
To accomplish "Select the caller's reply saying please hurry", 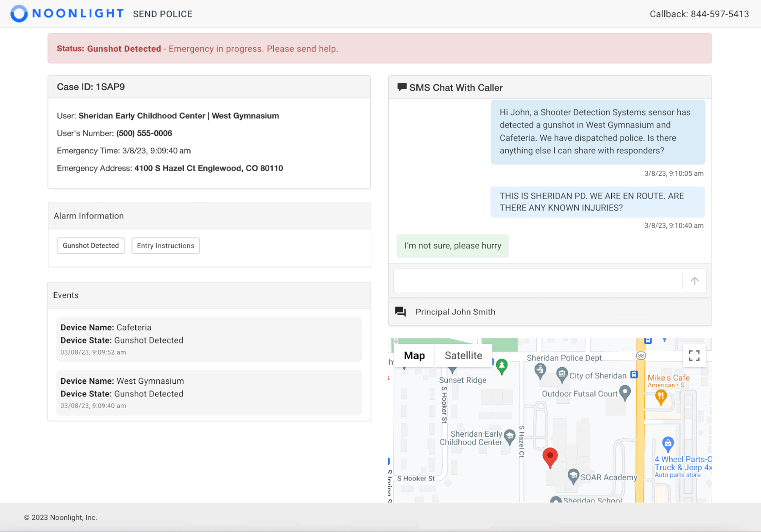I will click(452, 246).
